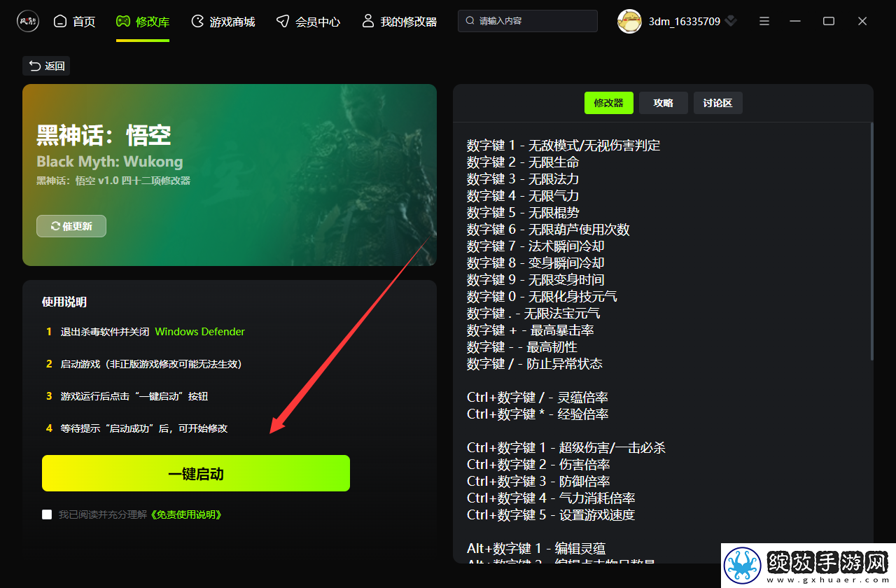Click the 请输入内容 search field
The height and width of the screenshot is (588, 896).
click(528, 21)
